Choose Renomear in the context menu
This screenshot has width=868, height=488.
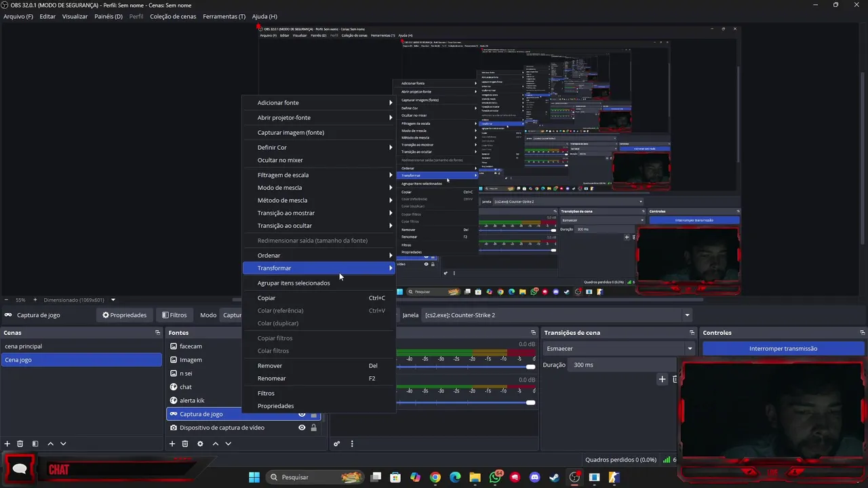[319, 378]
